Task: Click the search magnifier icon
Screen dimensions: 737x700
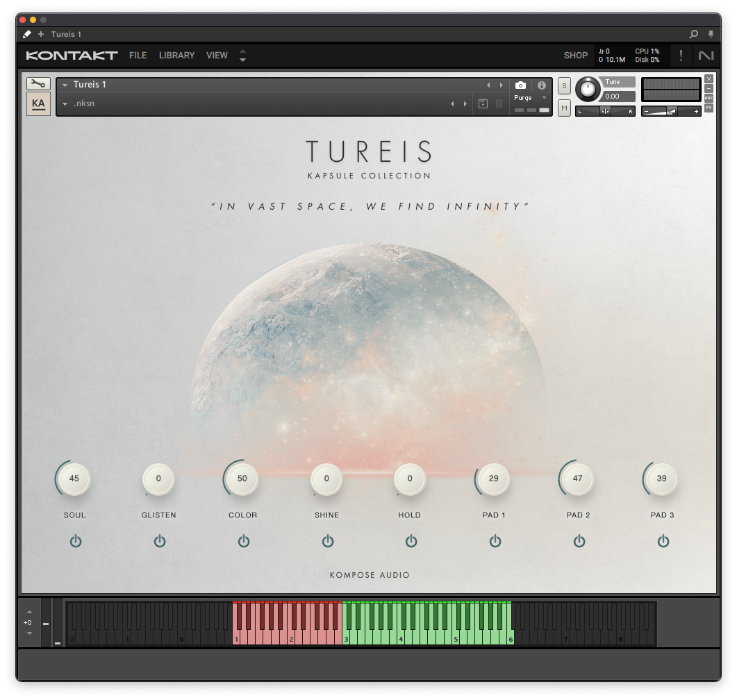Action: 693,34
